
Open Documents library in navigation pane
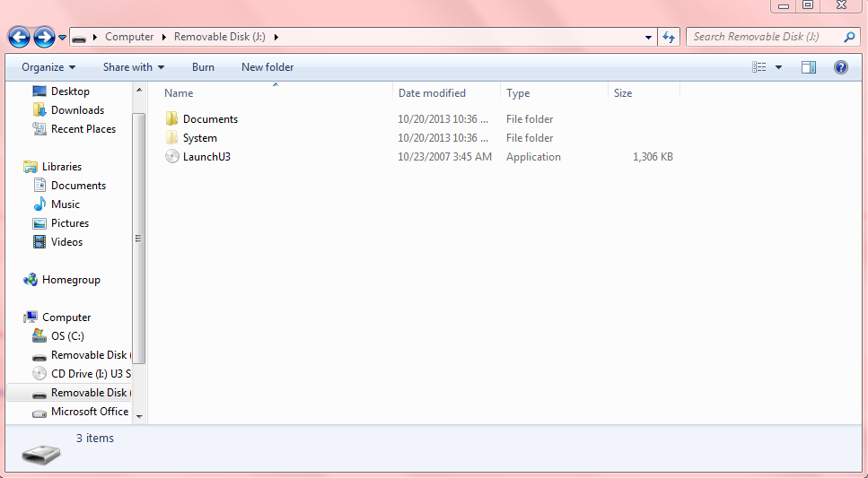click(78, 186)
